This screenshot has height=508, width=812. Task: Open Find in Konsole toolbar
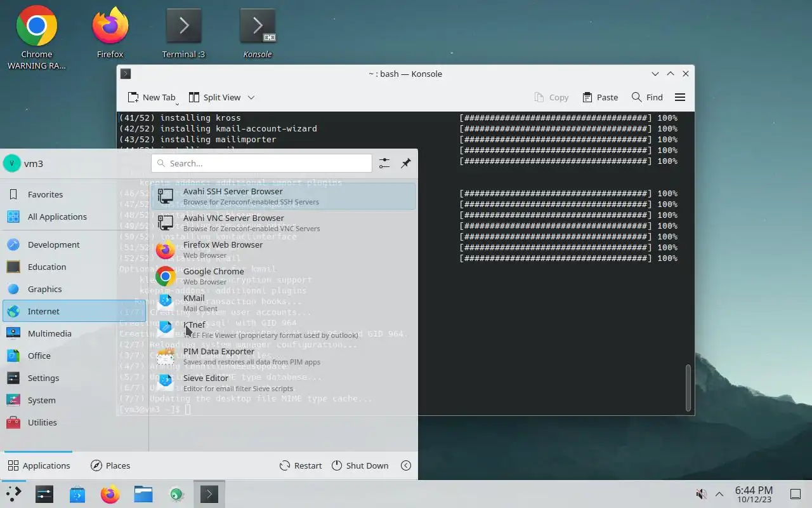point(647,97)
